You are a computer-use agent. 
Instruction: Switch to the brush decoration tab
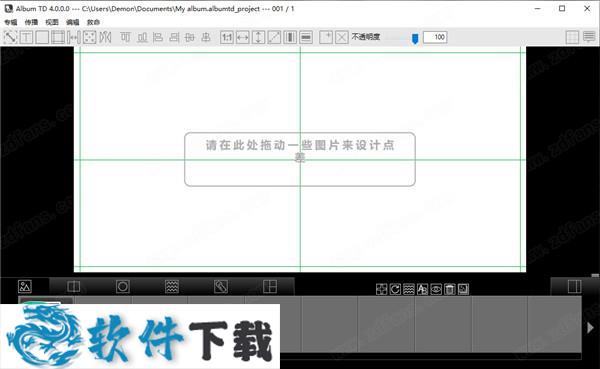click(221, 286)
